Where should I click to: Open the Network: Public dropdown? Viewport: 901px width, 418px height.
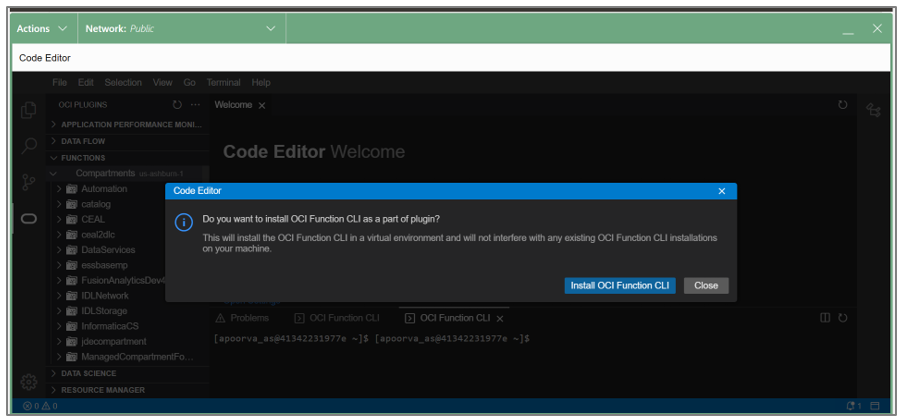point(181,29)
